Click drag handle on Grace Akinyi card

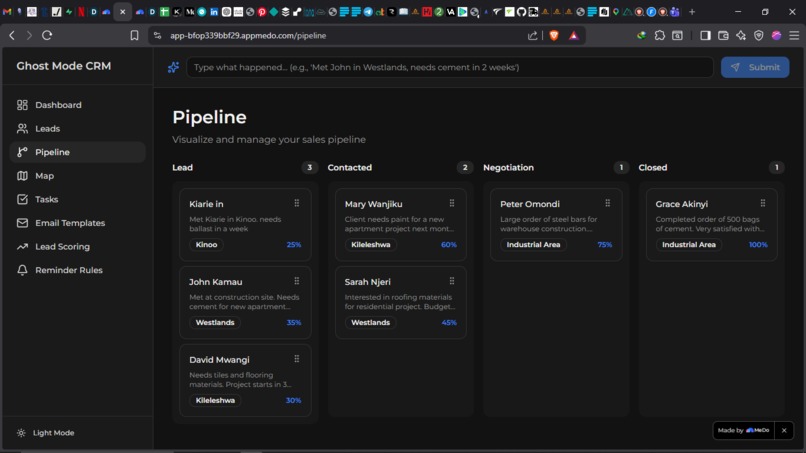(763, 204)
